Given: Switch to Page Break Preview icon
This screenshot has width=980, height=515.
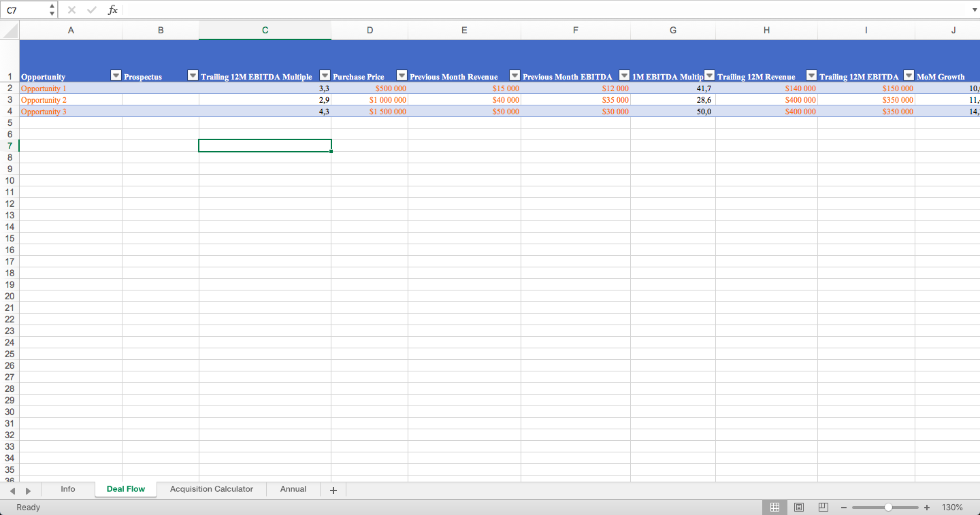Looking at the screenshot, I should [x=823, y=508].
